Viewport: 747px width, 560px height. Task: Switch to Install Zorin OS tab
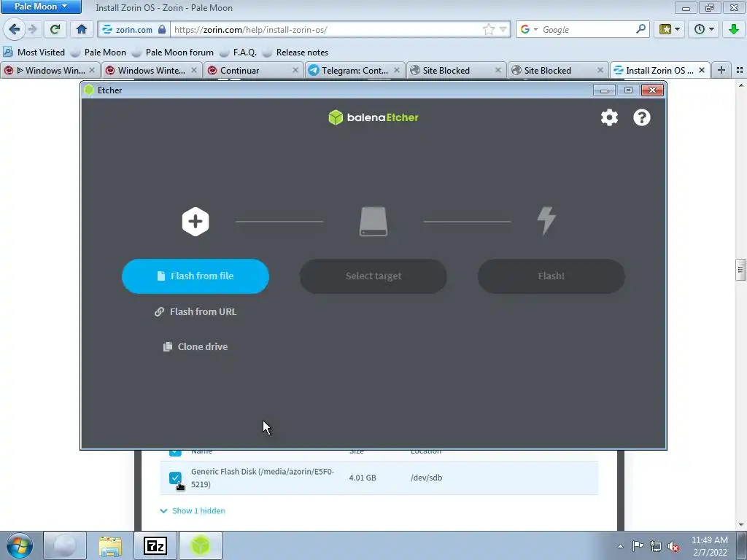[659, 71]
